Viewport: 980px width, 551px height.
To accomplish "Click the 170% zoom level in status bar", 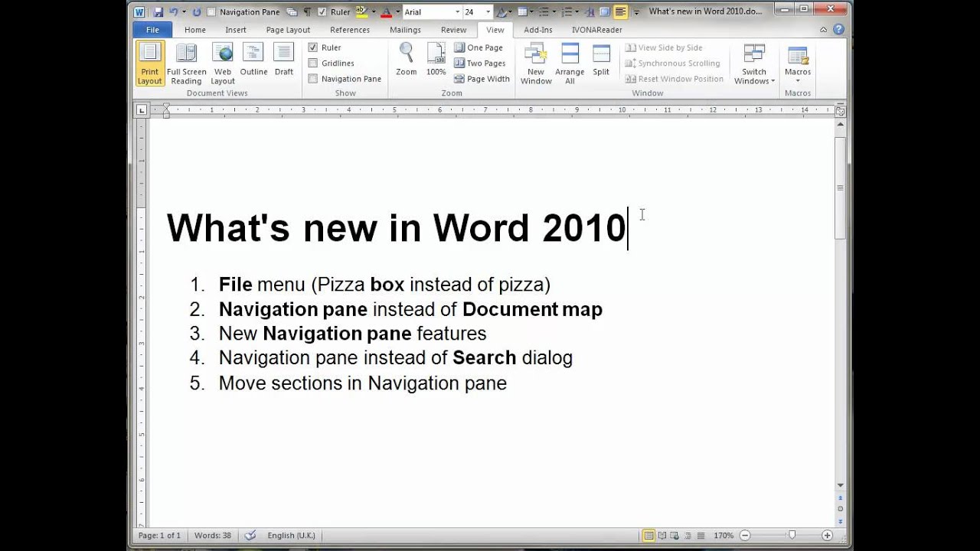I will [x=724, y=536].
